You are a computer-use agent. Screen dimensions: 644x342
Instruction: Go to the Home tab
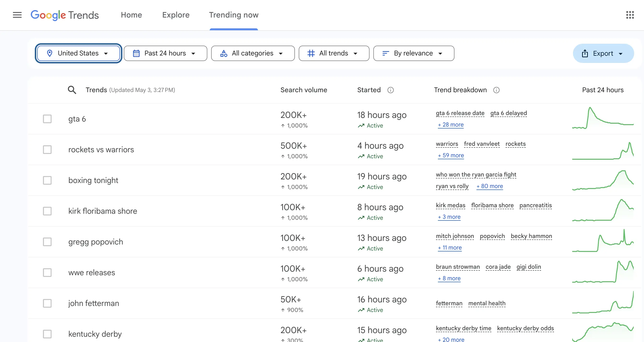click(131, 15)
